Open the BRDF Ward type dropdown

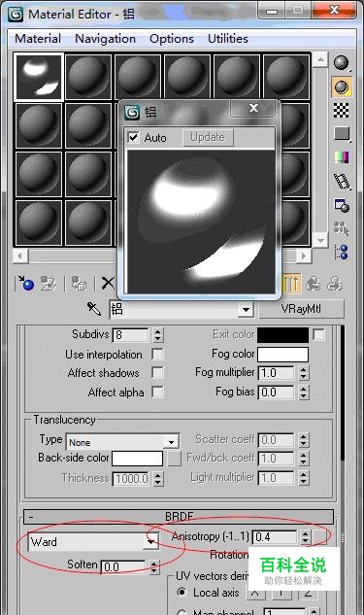tap(150, 542)
